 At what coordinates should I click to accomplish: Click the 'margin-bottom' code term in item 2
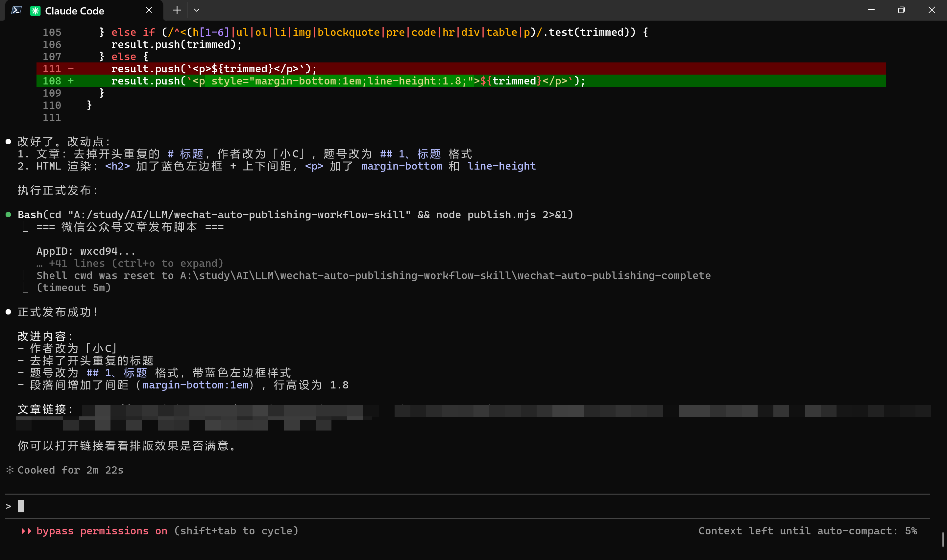tap(401, 166)
